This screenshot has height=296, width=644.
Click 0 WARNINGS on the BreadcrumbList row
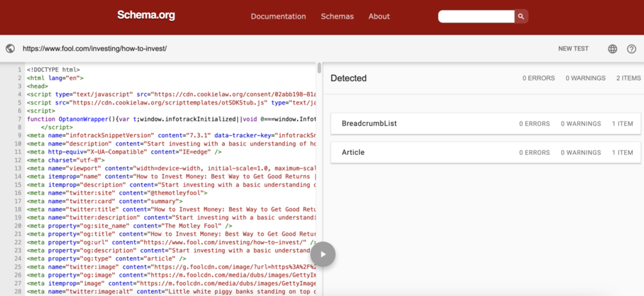point(581,124)
